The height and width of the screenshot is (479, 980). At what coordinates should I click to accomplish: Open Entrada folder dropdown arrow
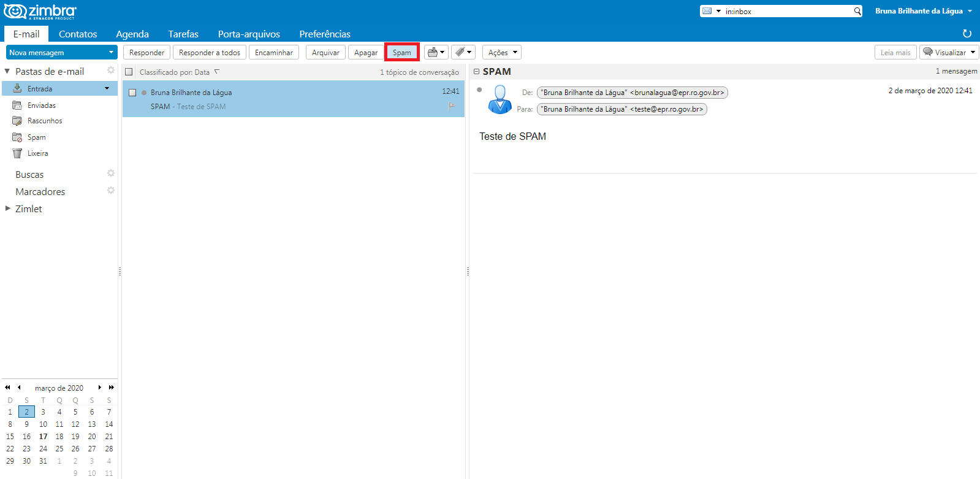click(107, 88)
